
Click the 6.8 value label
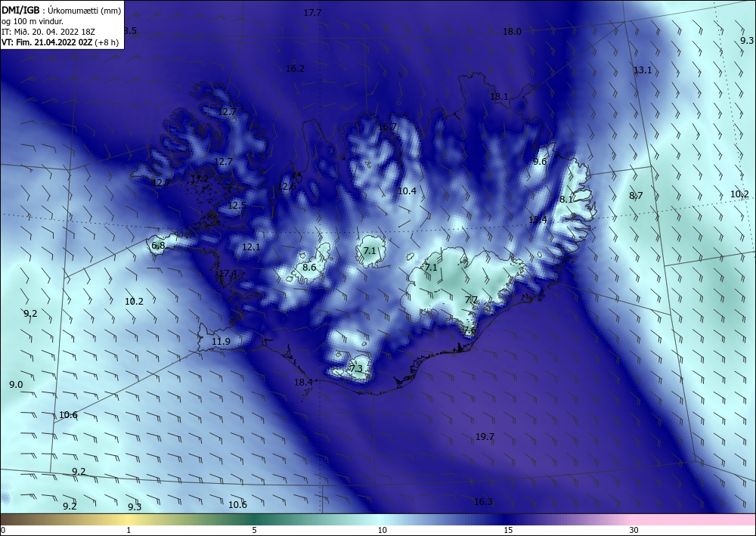[x=158, y=246]
